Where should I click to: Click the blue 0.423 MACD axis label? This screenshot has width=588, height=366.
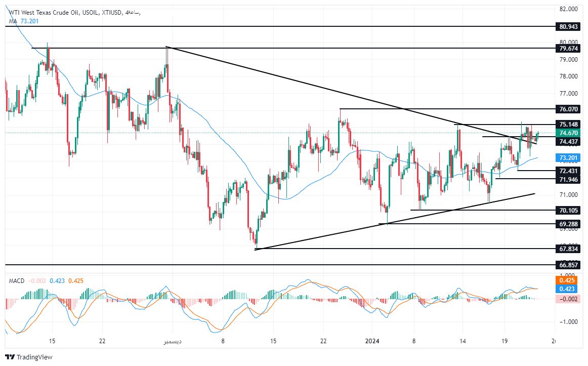(567, 289)
